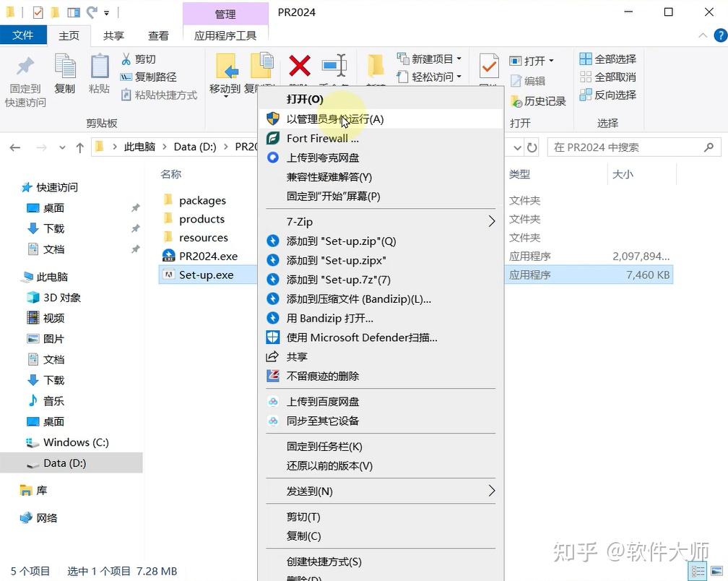Click the 删除 (Delete) ribbon icon
Image resolution: width=728 pixels, height=581 pixels.
[x=299, y=66]
